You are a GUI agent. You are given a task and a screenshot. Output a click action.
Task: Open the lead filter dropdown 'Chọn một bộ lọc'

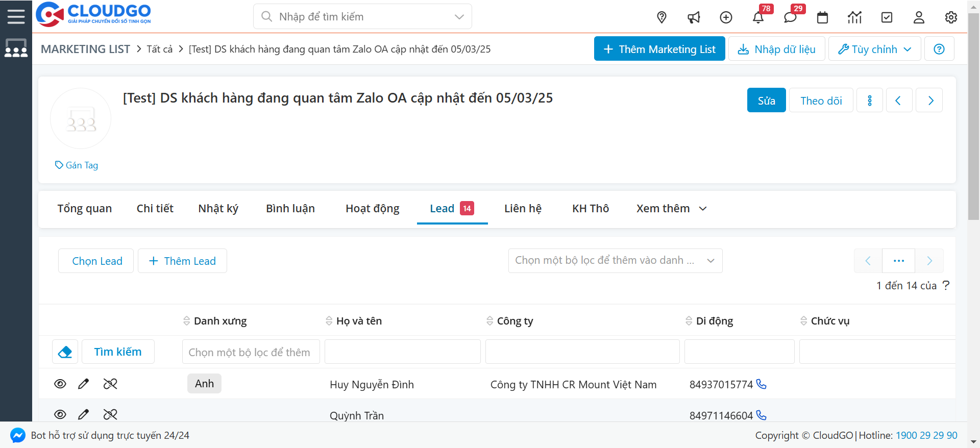pyautogui.click(x=615, y=261)
